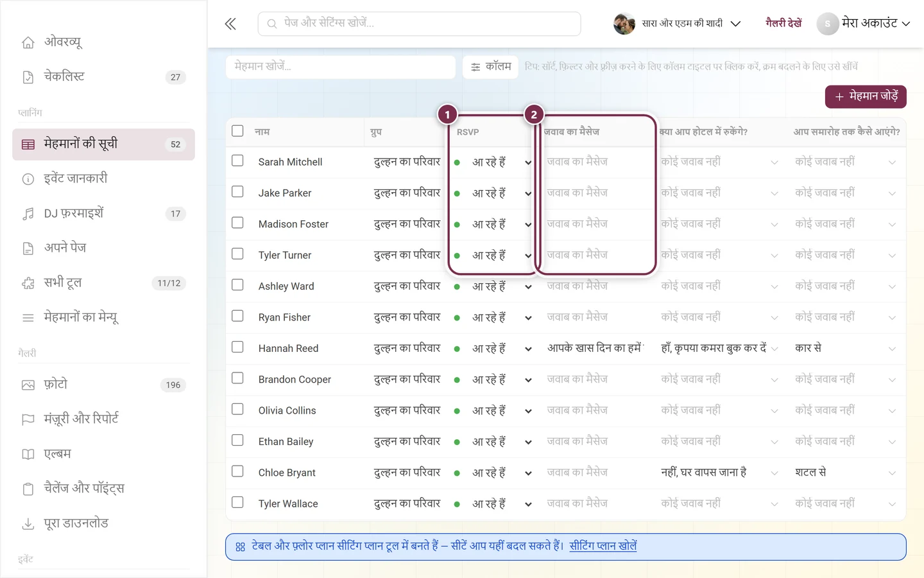
Task: Click the DJ फ़रमाइशें music note icon
Action: point(28,214)
